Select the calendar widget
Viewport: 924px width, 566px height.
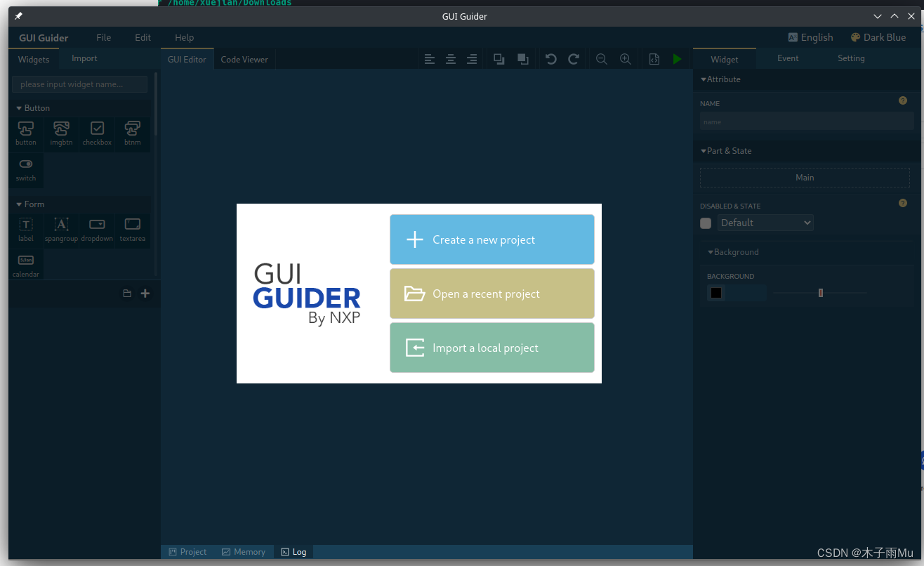point(26,265)
